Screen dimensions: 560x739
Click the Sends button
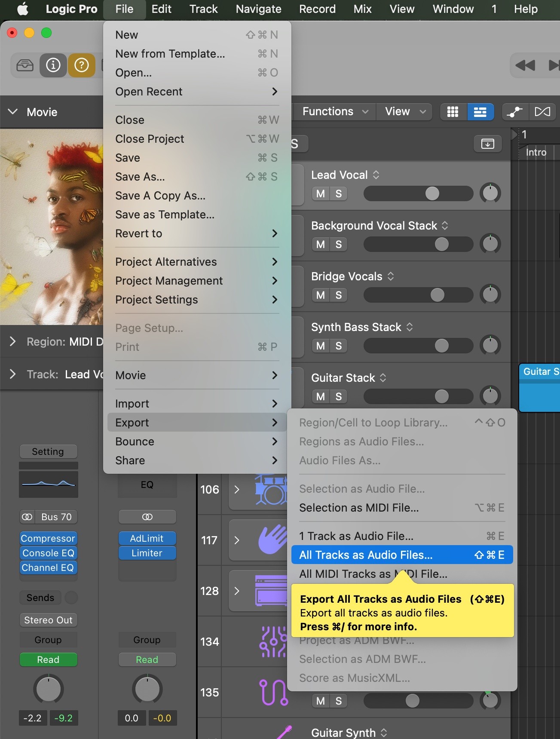coord(40,598)
